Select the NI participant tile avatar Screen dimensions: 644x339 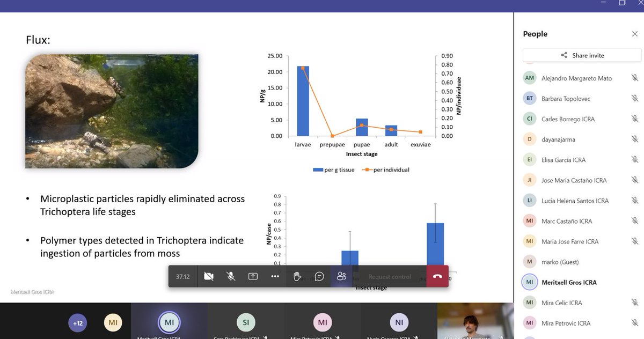point(399,322)
